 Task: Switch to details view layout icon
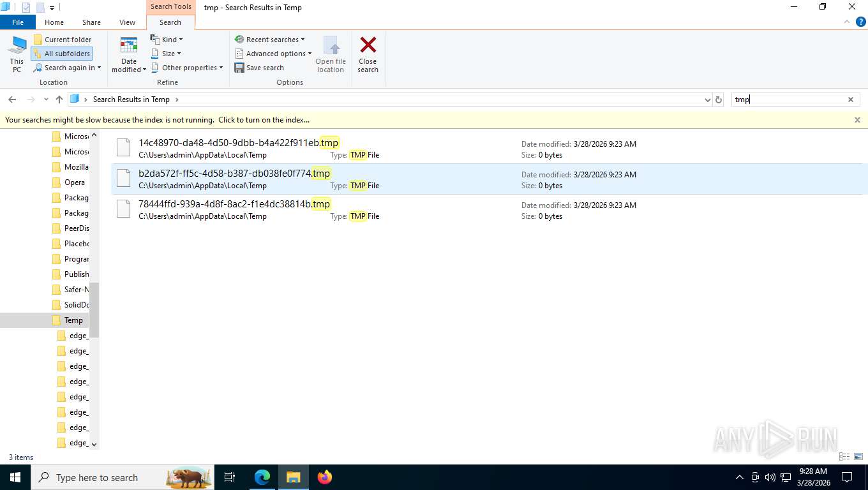tap(844, 457)
